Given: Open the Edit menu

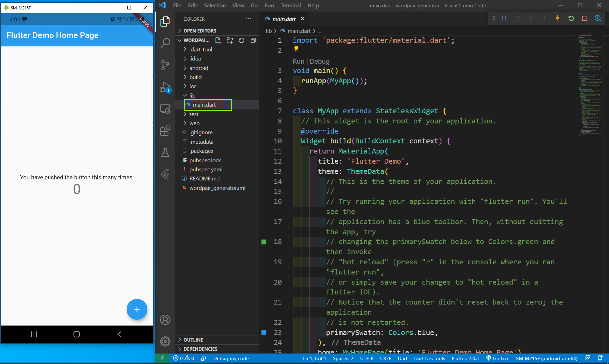Looking at the screenshot, I should click(x=192, y=6).
